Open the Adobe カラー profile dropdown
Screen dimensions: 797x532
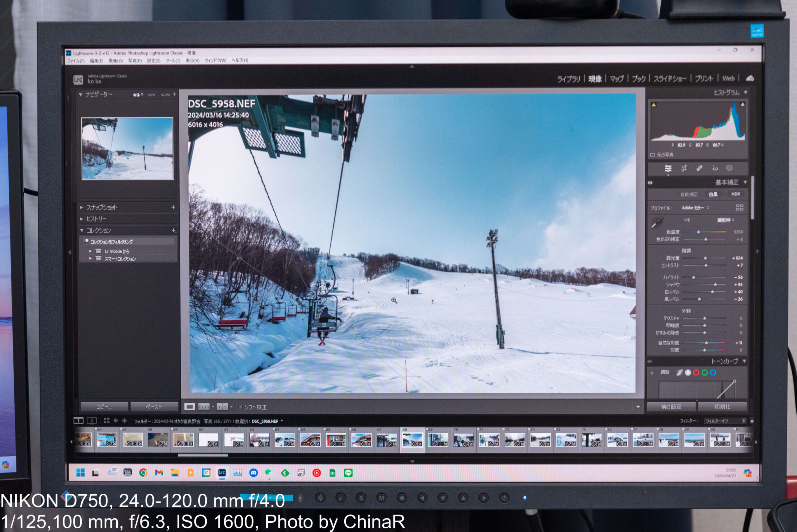(695, 208)
